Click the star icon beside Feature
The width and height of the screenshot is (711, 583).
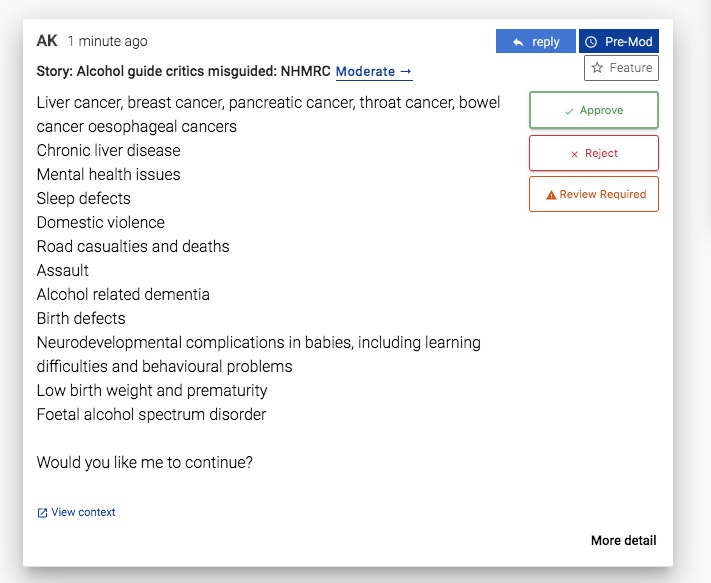click(x=597, y=68)
